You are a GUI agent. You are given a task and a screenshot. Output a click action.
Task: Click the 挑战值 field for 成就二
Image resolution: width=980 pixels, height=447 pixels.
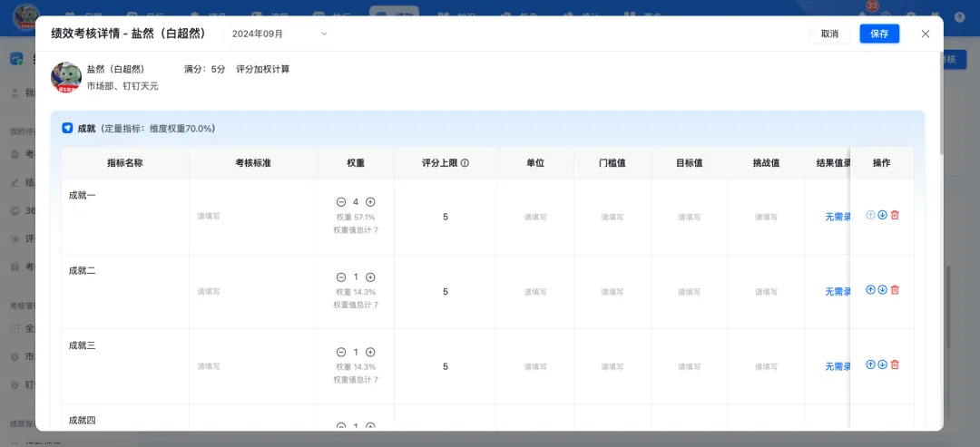click(766, 292)
